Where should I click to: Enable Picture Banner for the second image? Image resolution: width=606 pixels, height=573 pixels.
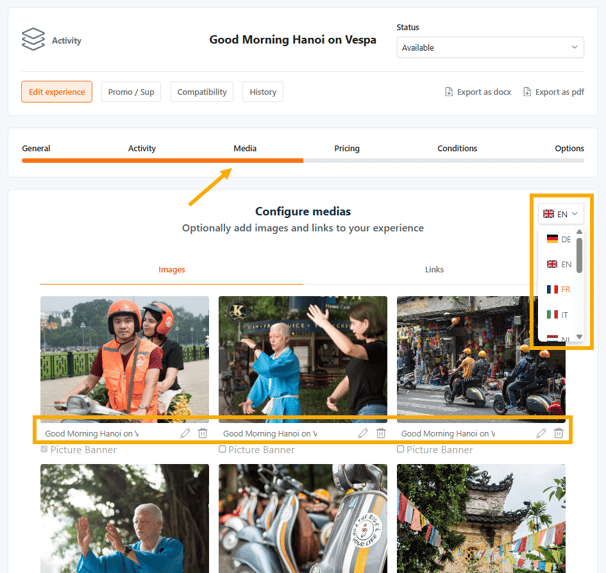[x=223, y=450]
